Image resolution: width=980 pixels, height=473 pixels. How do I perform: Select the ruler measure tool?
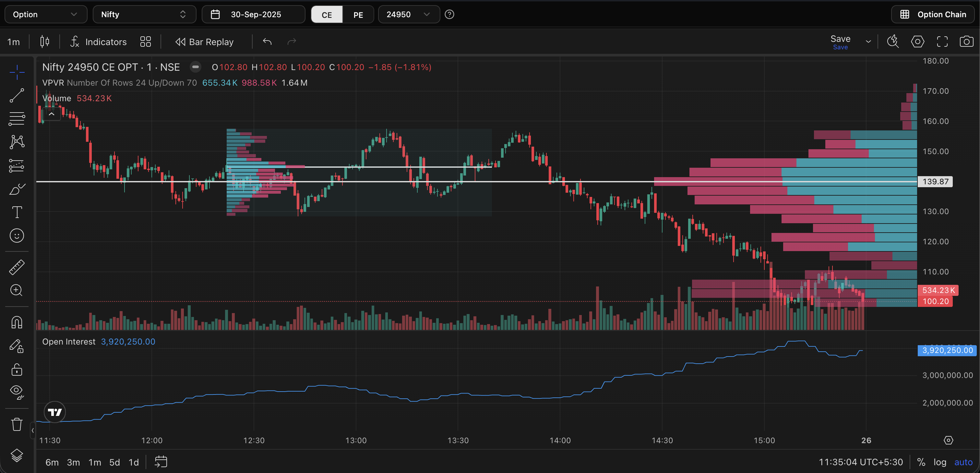pyautogui.click(x=17, y=267)
